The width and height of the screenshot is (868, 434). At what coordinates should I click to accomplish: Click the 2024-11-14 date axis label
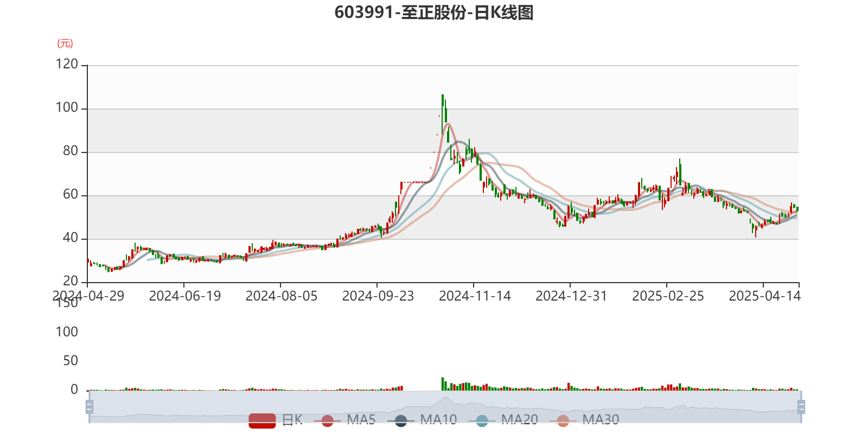pyautogui.click(x=475, y=296)
